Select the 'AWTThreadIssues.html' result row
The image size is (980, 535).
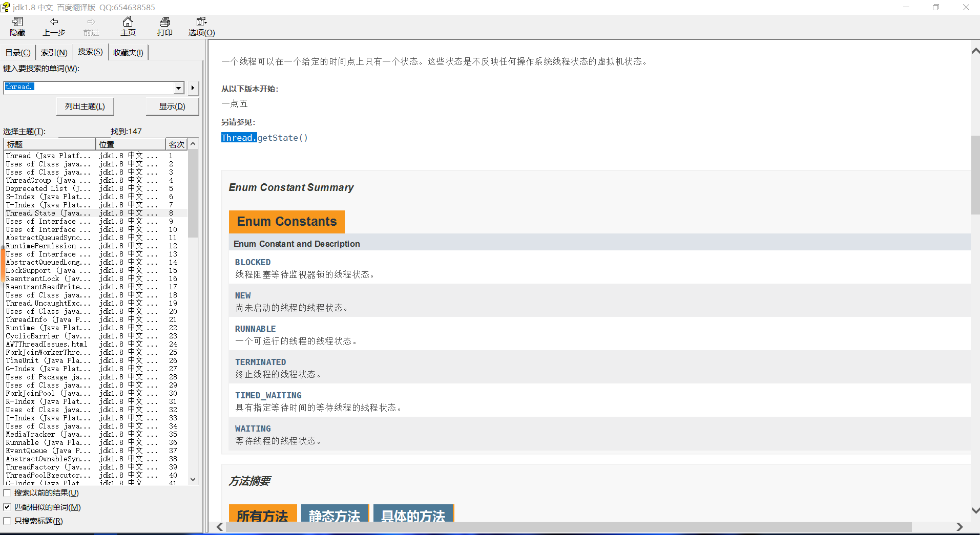pyautogui.click(x=96, y=344)
